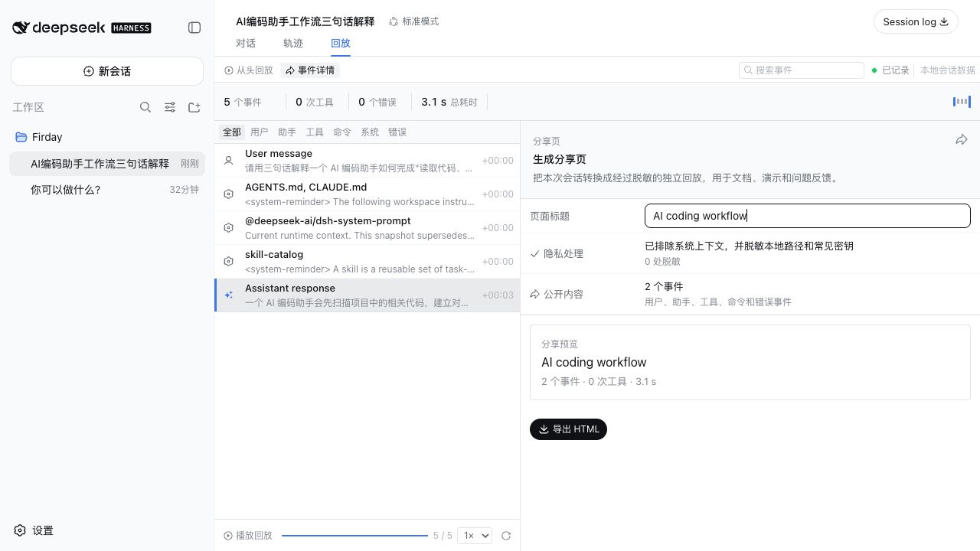Toggle 事件详情 view

click(x=310, y=70)
